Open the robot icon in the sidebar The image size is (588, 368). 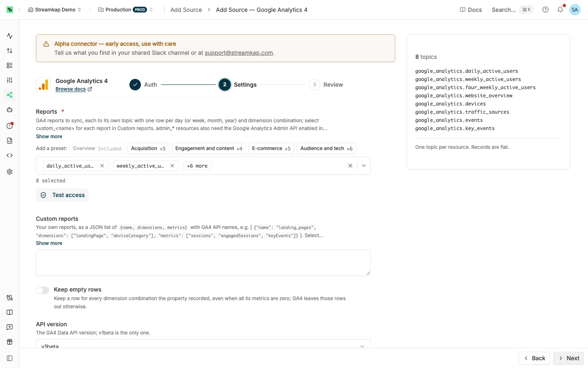[x=10, y=110]
